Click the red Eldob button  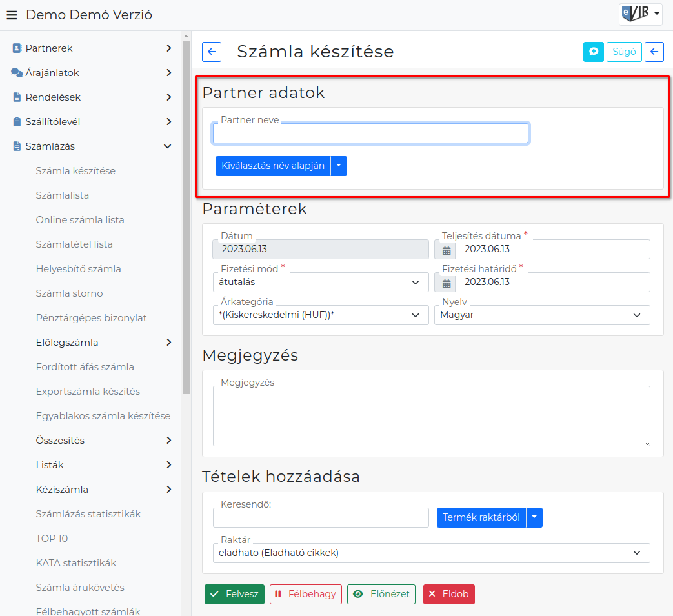tap(448, 594)
